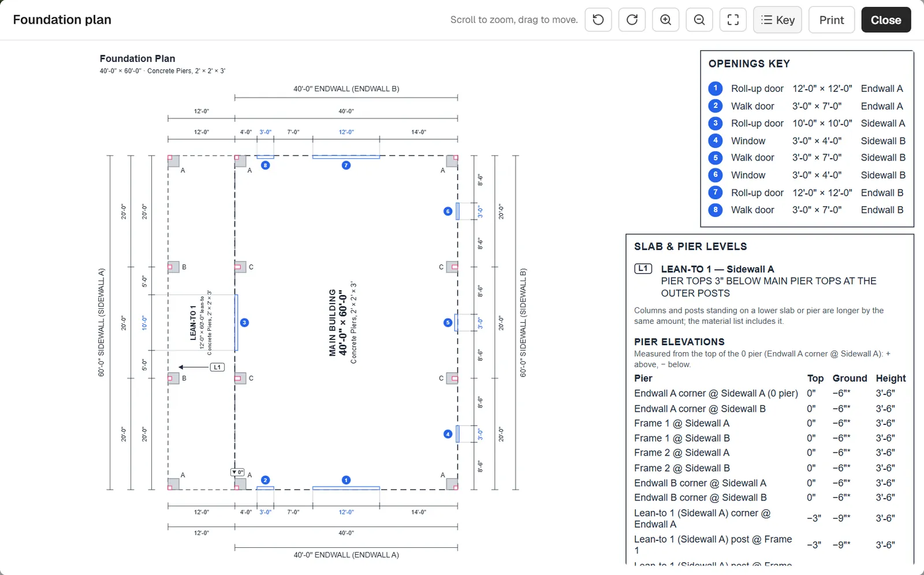The image size is (924, 575).
Task: Click the 'LEAN-TO 1' label on plan
Action: pos(193,323)
